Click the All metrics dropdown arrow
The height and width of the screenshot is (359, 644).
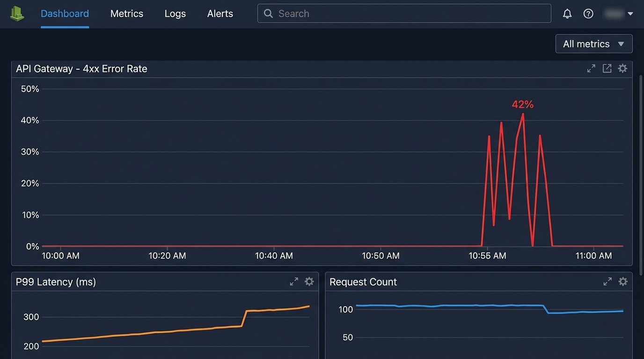coord(621,43)
